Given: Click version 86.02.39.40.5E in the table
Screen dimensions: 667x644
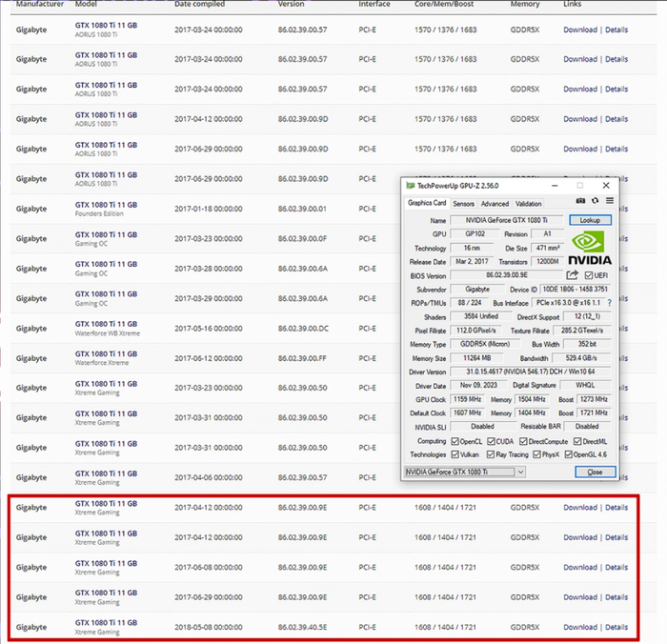Looking at the screenshot, I should (302, 627).
